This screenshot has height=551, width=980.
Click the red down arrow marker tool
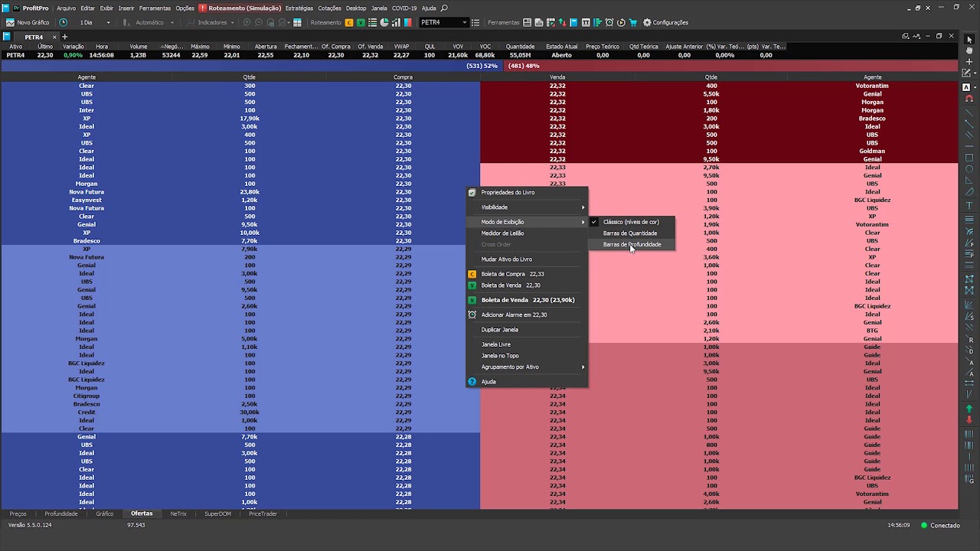969,420
